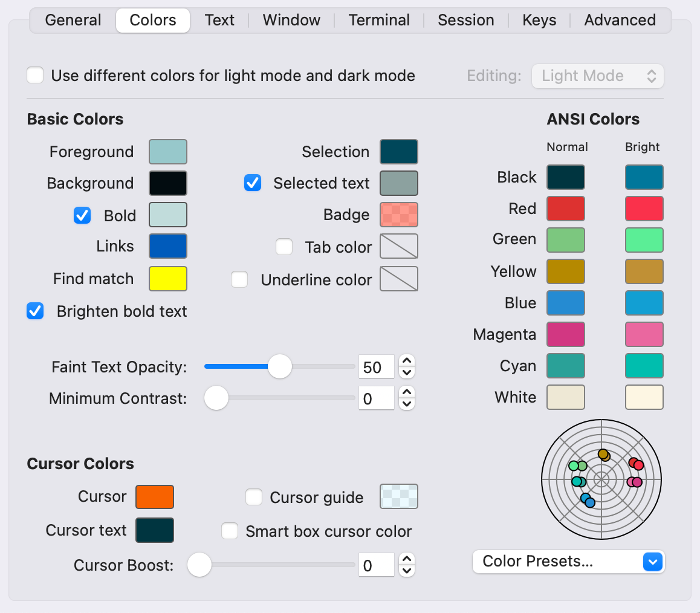The height and width of the screenshot is (613, 700).
Task: Click the Bright Green ANSI swatch
Action: (644, 240)
